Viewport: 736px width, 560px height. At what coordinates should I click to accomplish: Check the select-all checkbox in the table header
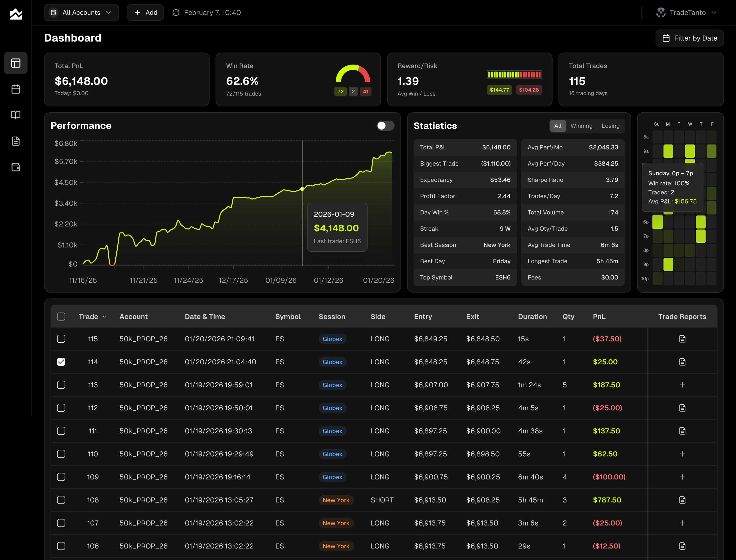coord(61,316)
